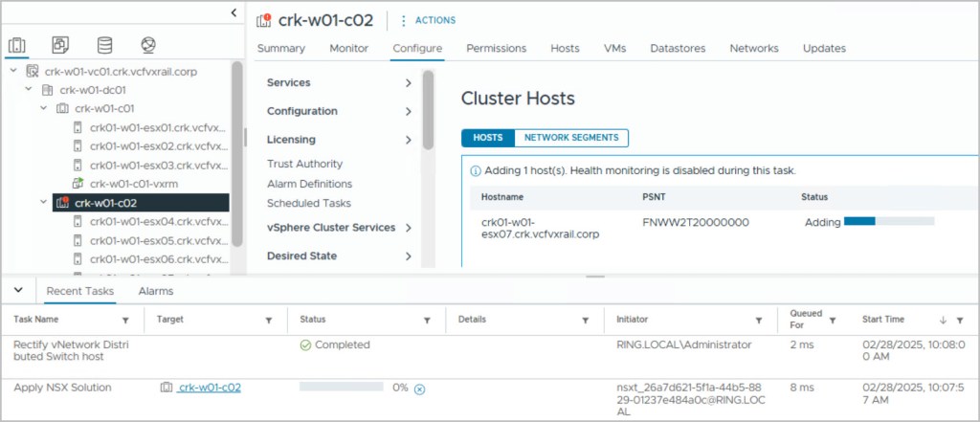Open the Hosts and Clusters inventory icon
Screen dimensions: 980x422
(x=17, y=45)
